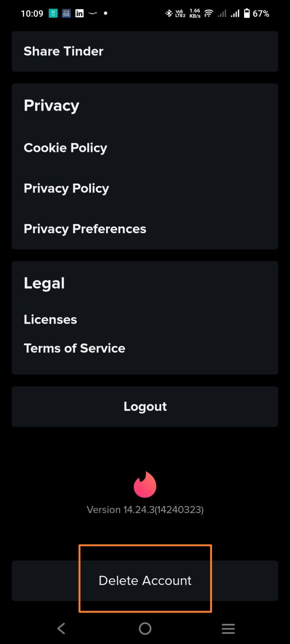Screen dimensions: 290x644
Task: Tap the StockEdge notification icon
Action: pos(66,13)
